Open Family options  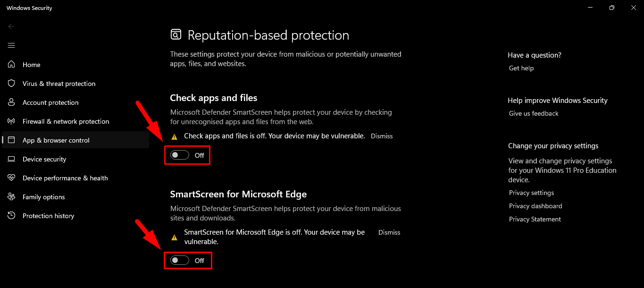point(43,197)
